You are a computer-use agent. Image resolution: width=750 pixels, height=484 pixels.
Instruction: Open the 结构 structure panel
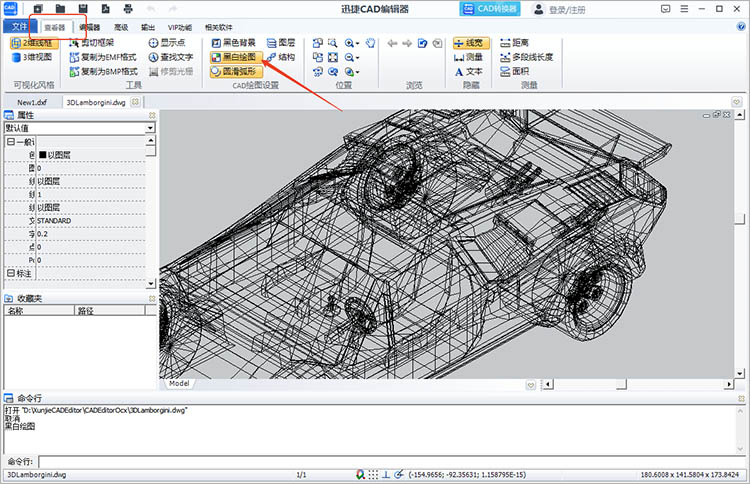click(x=281, y=57)
